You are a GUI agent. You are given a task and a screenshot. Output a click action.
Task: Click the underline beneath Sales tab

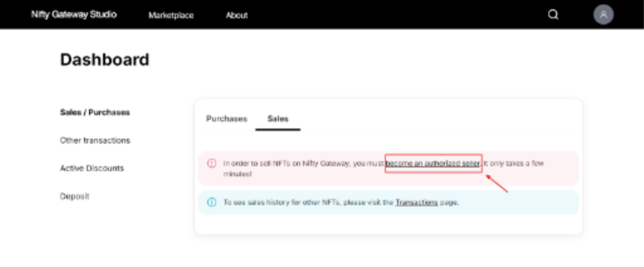click(278, 130)
